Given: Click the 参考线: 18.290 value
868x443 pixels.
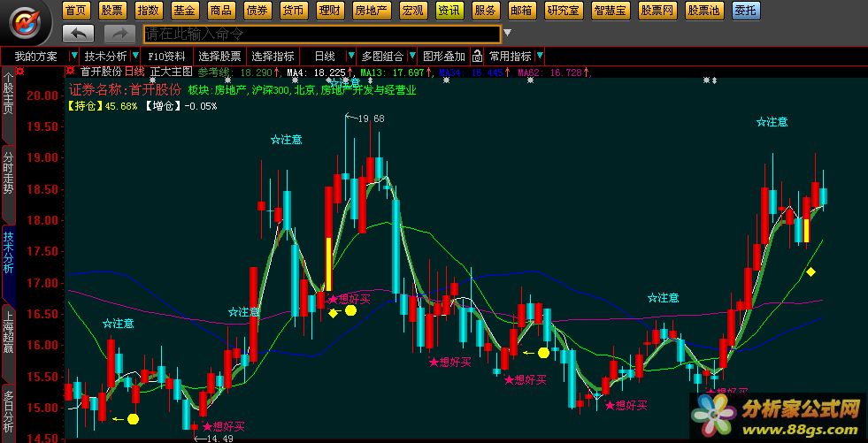Looking at the screenshot, I should 239,72.
